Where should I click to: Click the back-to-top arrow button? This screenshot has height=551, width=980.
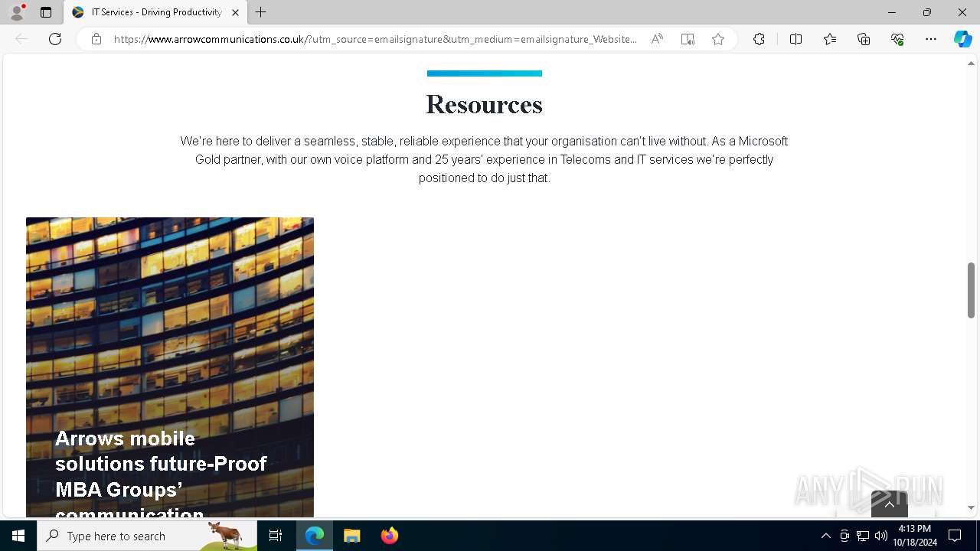pos(890,504)
